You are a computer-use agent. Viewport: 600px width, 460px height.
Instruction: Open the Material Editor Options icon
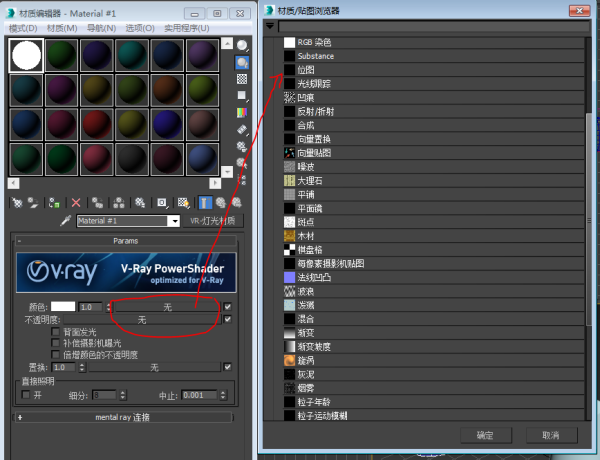coord(242,146)
